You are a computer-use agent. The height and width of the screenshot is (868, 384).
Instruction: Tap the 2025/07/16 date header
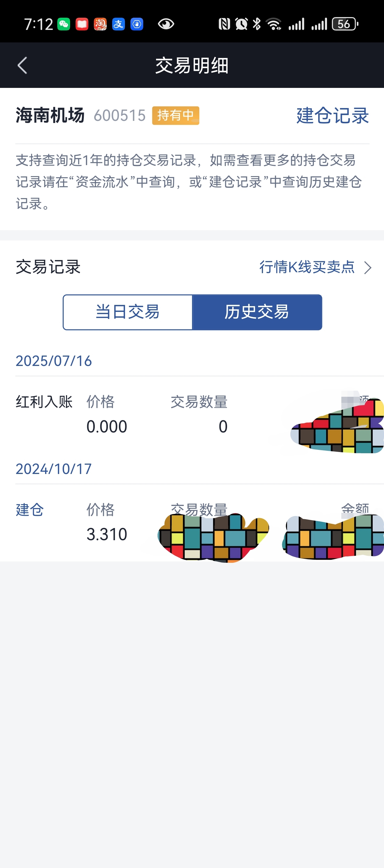(x=54, y=361)
